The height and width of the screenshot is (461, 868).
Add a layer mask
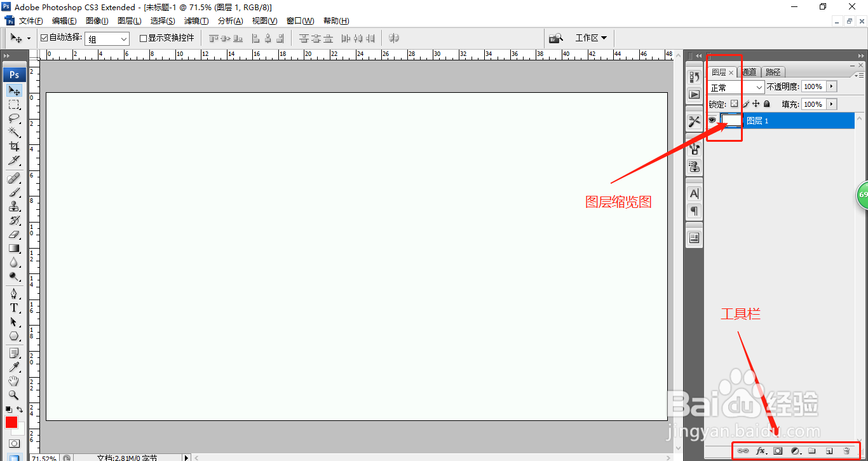[x=777, y=451]
